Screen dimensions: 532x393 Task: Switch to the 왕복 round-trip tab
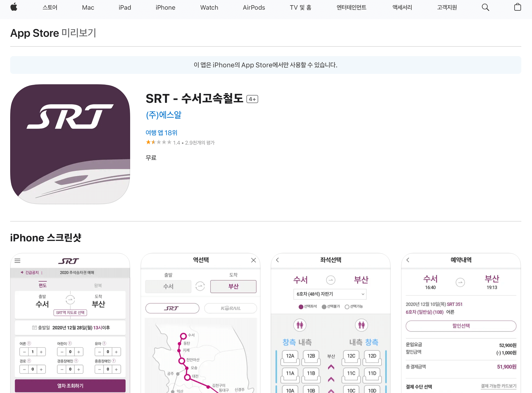tap(98, 285)
